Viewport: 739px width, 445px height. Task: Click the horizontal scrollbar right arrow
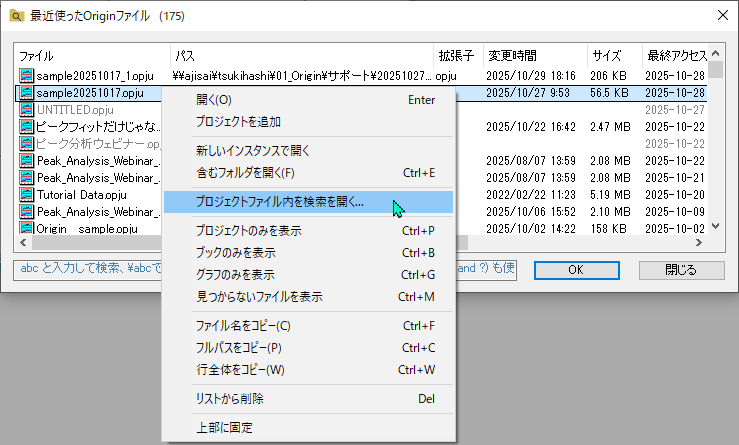(x=699, y=242)
